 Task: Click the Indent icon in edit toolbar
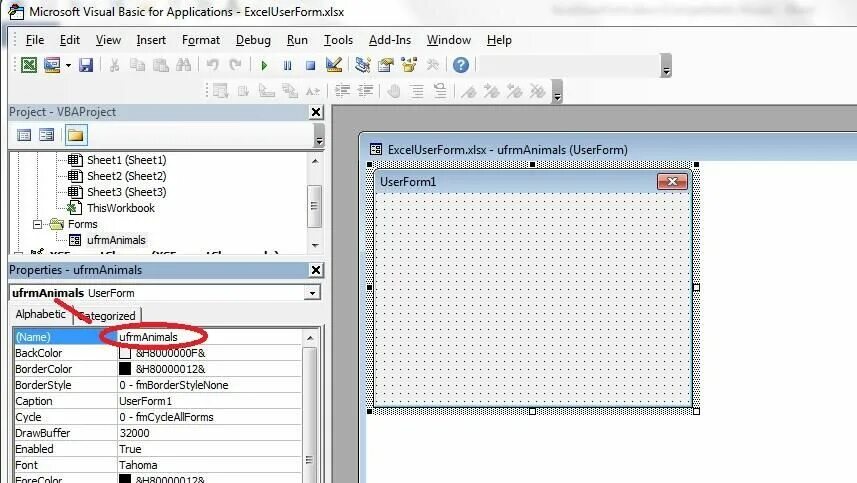[x=343, y=91]
